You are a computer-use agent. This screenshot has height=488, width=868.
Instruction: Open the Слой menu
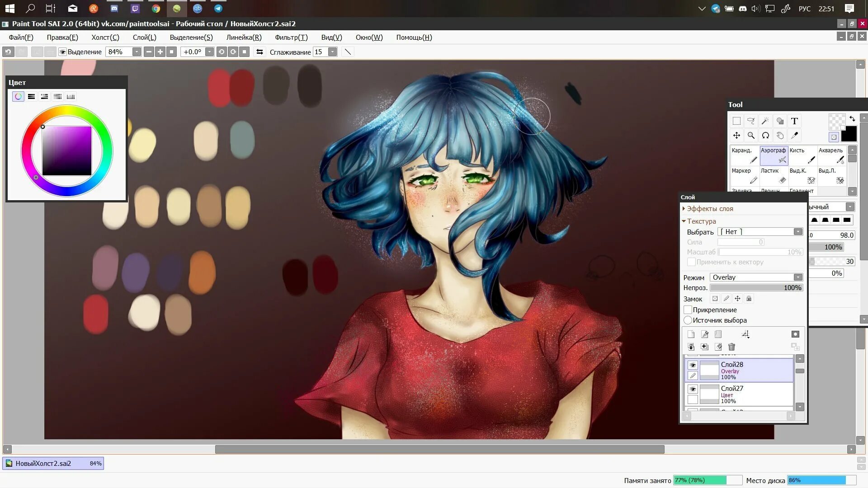[144, 38]
